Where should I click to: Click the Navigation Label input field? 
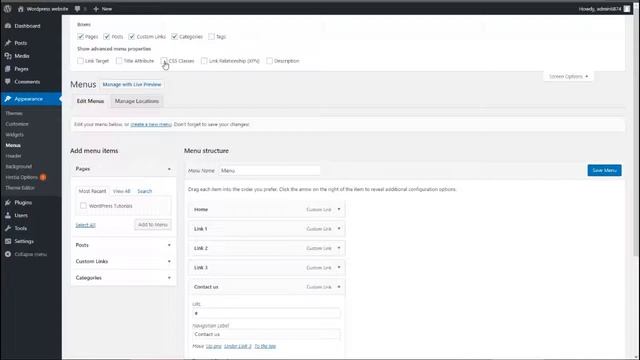pos(266,334)
